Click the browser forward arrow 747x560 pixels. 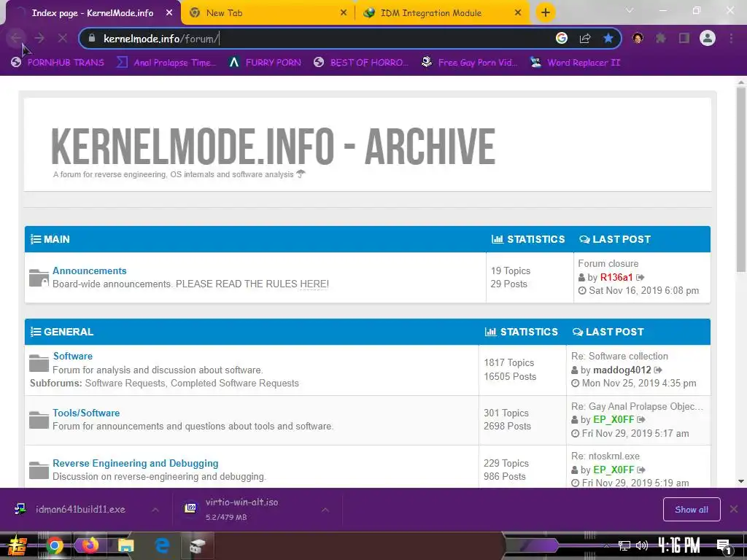39,38
